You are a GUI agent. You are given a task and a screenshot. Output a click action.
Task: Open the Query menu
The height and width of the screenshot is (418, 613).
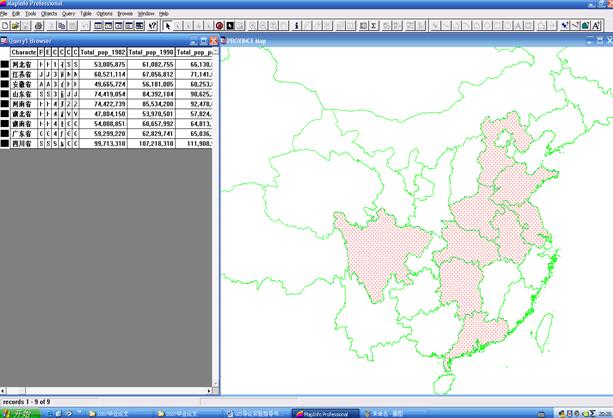(x=68, y=14)
